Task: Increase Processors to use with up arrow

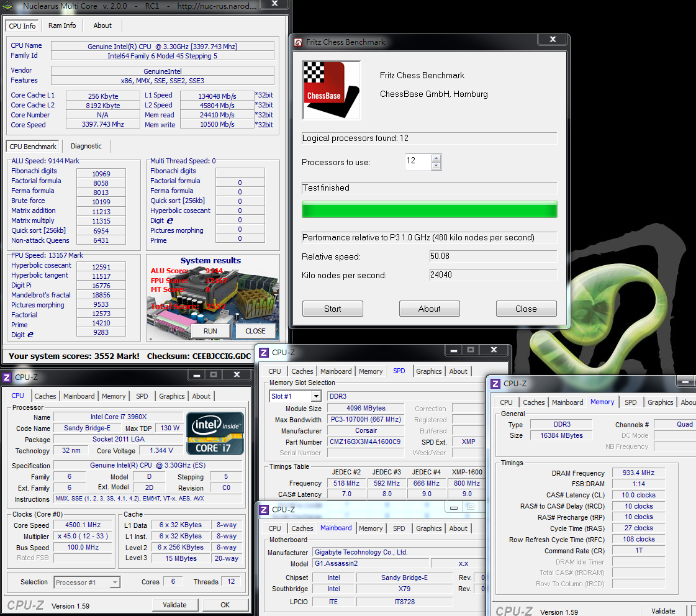Action: (x=436, y=158)
